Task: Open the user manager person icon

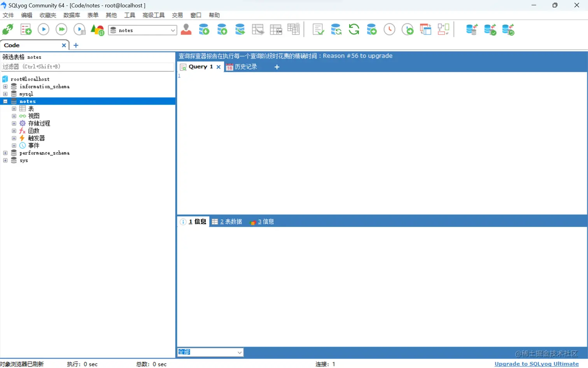Action: pyautogui.click(x=186, y=30)
